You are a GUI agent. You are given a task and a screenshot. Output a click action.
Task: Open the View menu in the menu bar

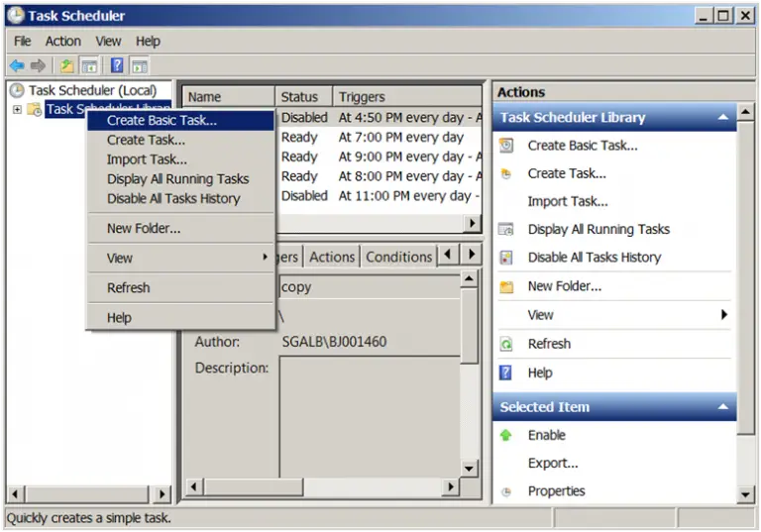tap(108, 42)
